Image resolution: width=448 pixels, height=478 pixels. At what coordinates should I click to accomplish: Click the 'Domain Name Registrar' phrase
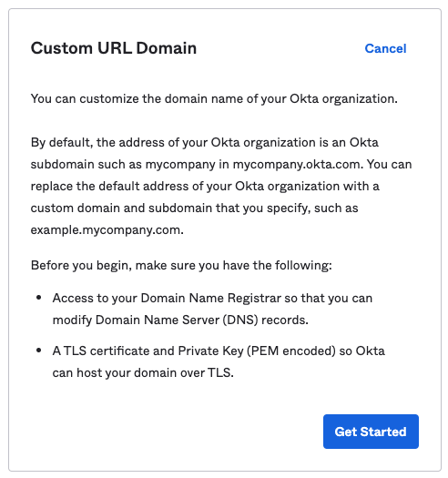(x=210, y=298)
